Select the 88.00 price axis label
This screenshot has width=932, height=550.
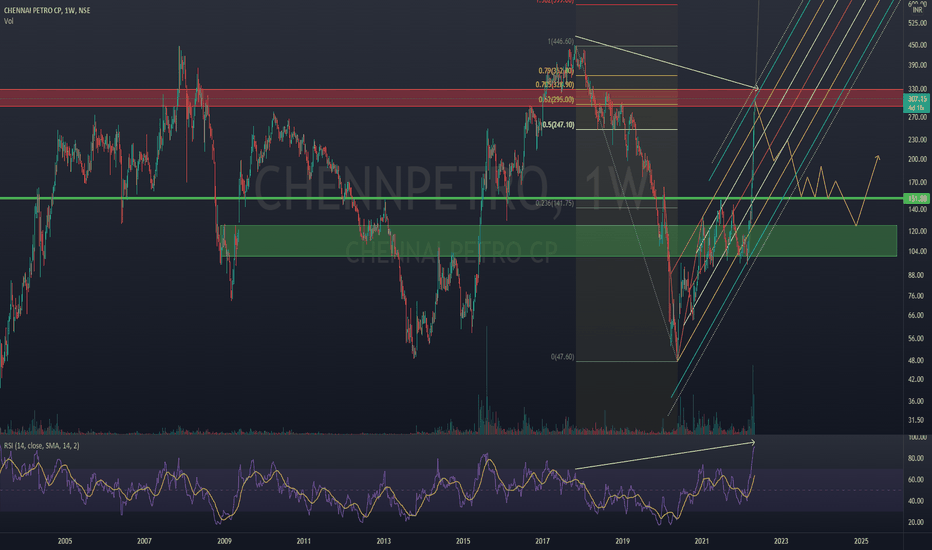(x=917, y=275)
